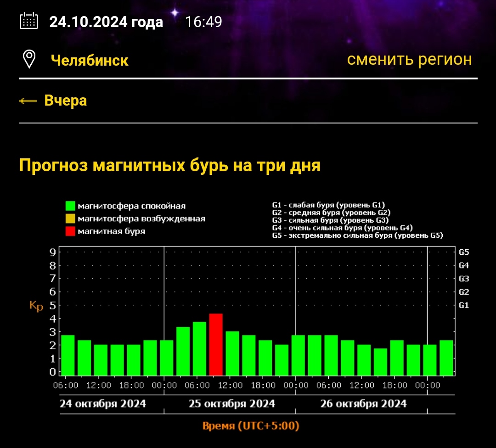Click the legend text магнитосфера возбужденная
Viewport: 496px width, 448px height.
[x=141, y=219]
